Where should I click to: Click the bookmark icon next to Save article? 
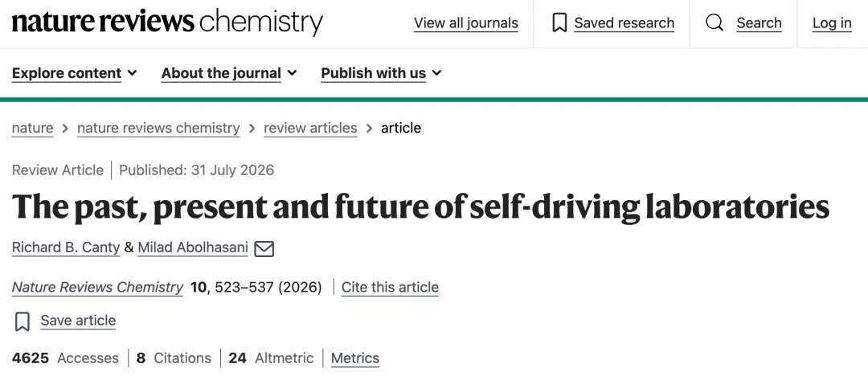click(x=23, y=321)
